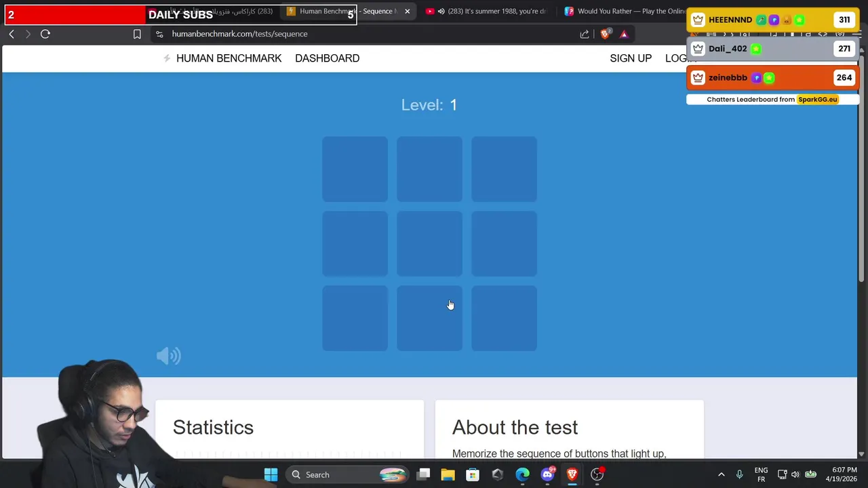
Task: Click the bottom-center square of the grid
Action: (429, 319)
